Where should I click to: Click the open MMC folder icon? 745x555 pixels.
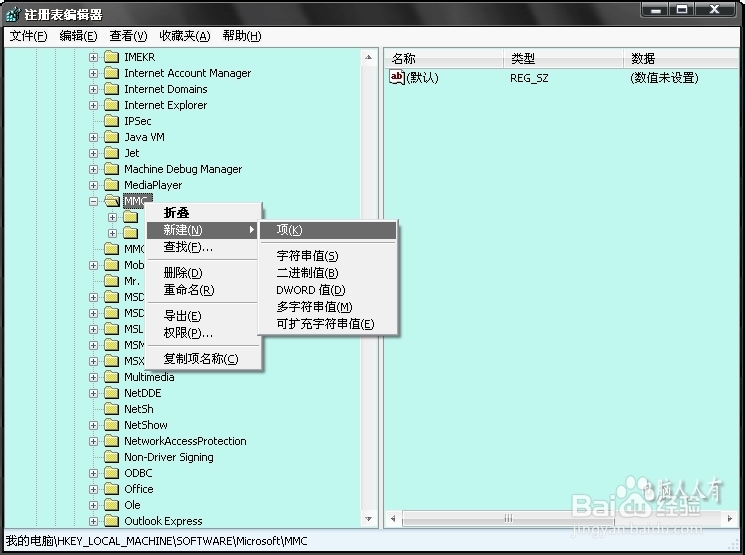point(112,201)
